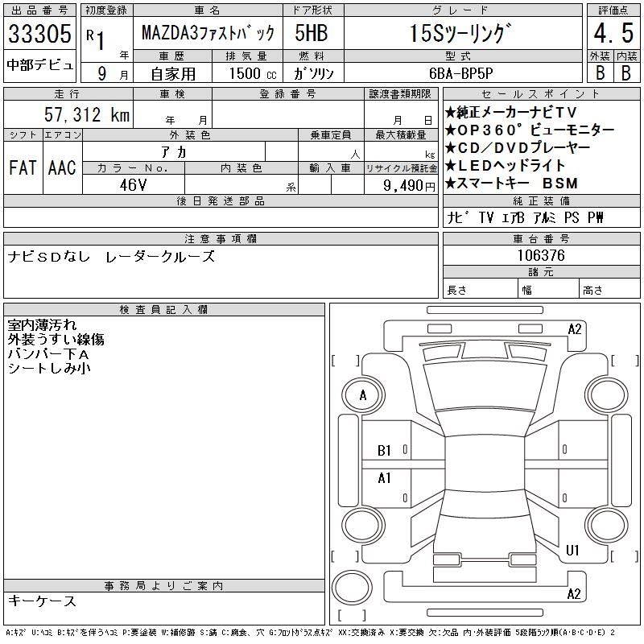Click sales point スマートキー BSM
The image size is (644, 644).
click(512, 183)
